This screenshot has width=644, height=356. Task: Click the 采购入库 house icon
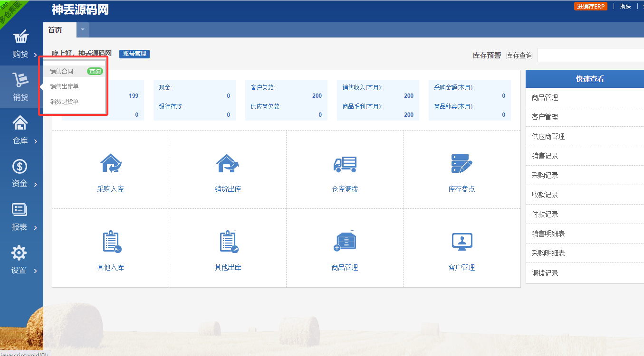[x=110, y=163]
